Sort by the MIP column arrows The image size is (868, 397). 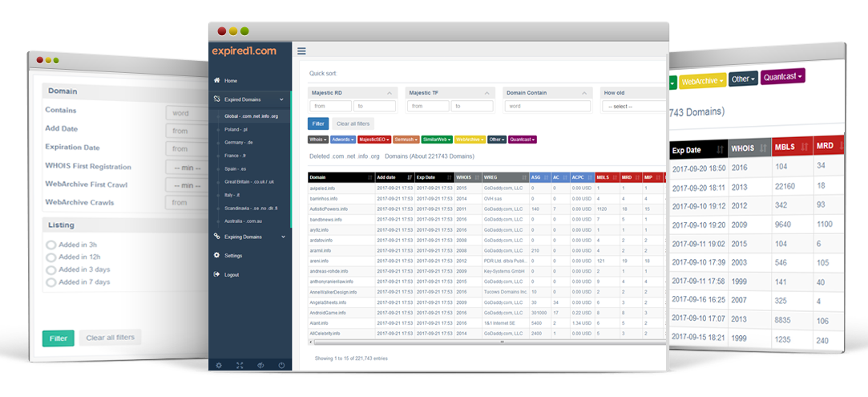click(x=658, y=178)
